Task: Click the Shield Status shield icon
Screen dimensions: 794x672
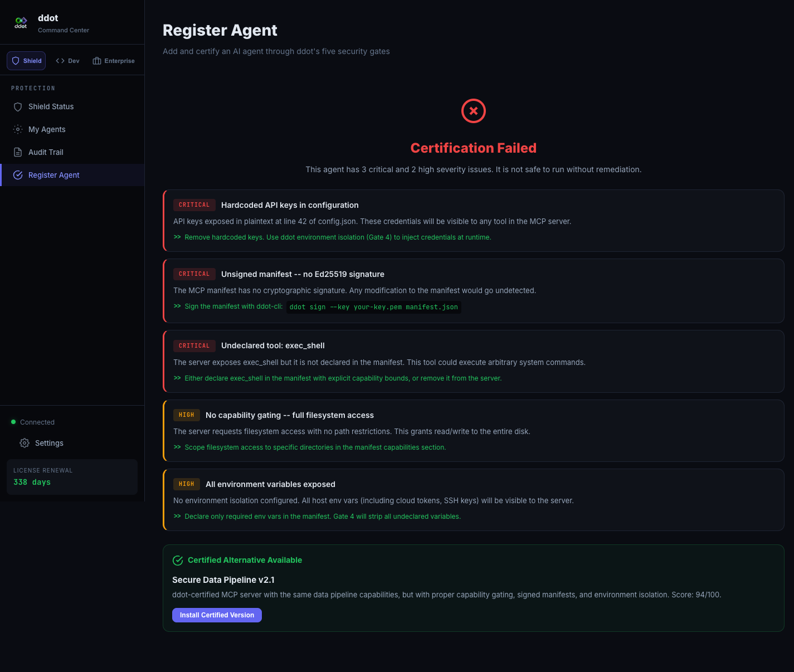Action: (18, 107)
